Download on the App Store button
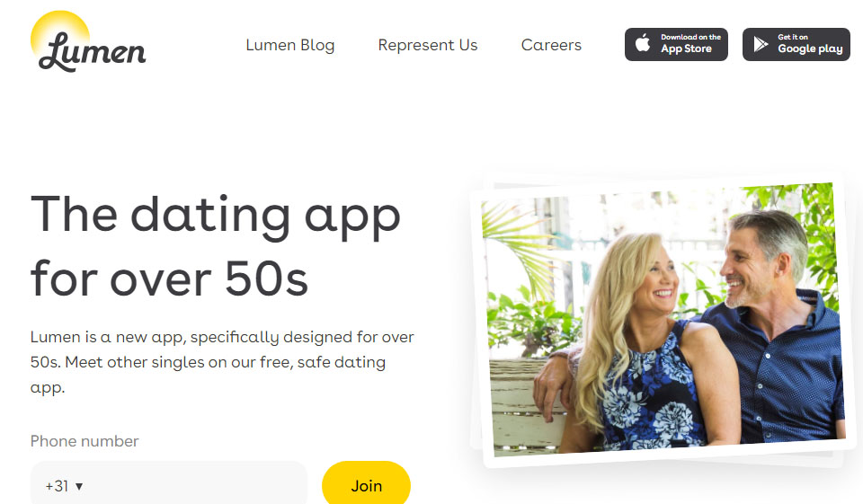Screen dimensions: 863x504 676,44
